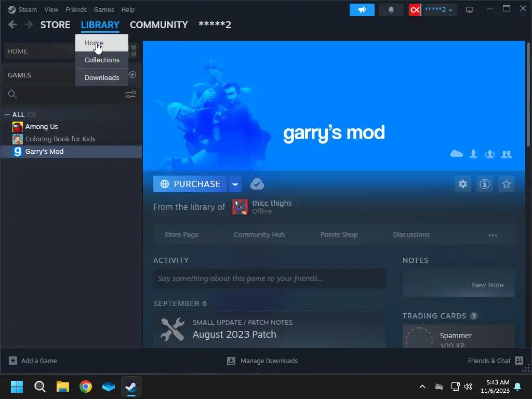This screenshot has width=532, height=399.
Task: Open the Help menu
Action: (x=128, y=9)
